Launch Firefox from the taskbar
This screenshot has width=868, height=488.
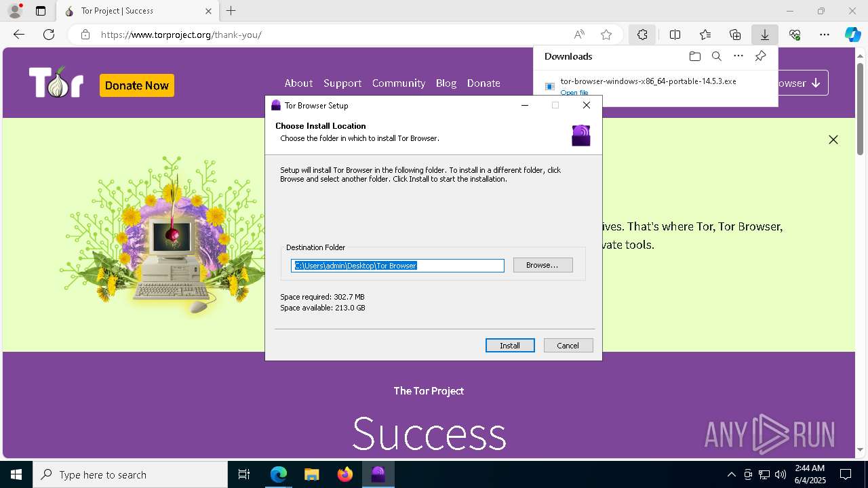[345, 474]
